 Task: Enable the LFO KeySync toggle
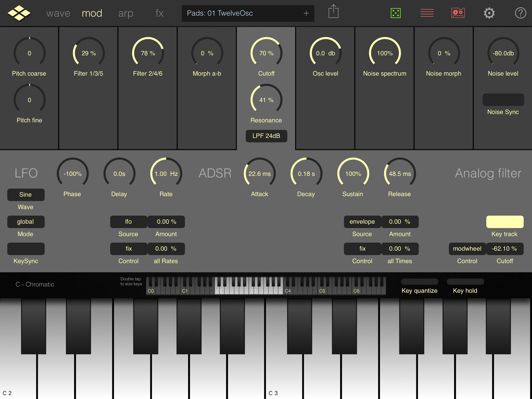pos(26,249)
